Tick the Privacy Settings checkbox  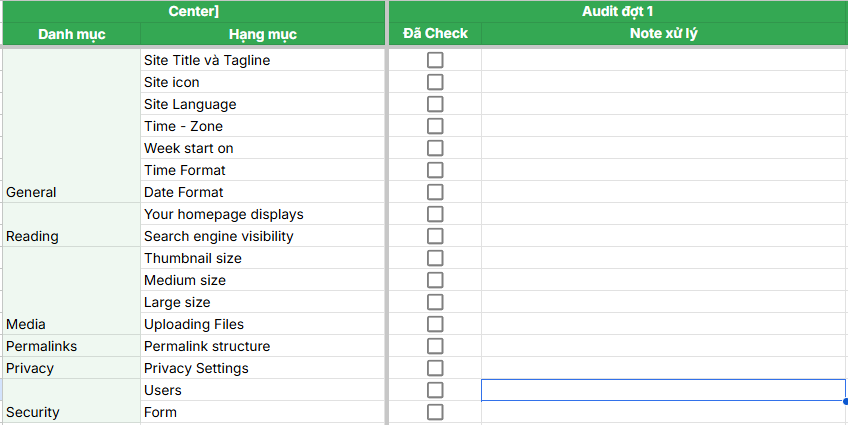tap(435, 368)
